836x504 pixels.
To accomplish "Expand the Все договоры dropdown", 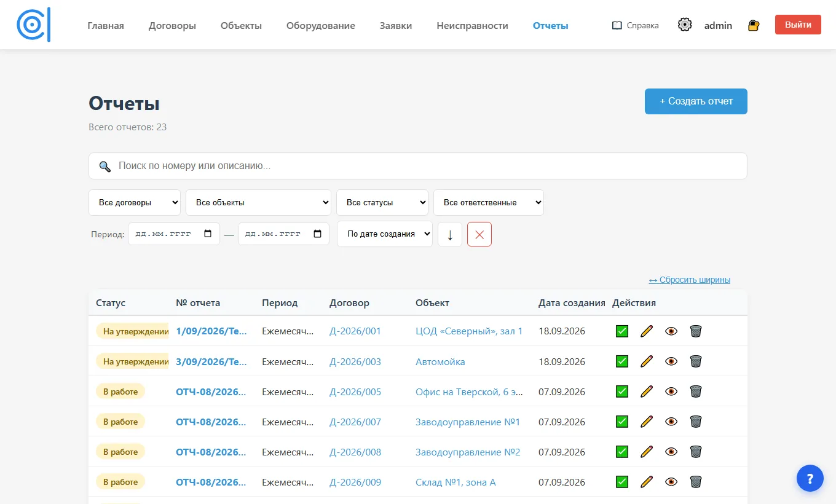I will 135,203.
